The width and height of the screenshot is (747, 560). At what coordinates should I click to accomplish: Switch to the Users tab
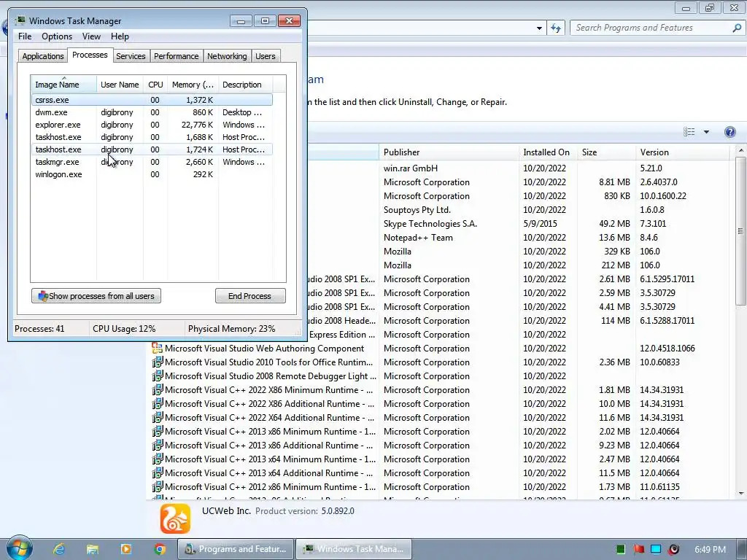[x=265, y=56]
